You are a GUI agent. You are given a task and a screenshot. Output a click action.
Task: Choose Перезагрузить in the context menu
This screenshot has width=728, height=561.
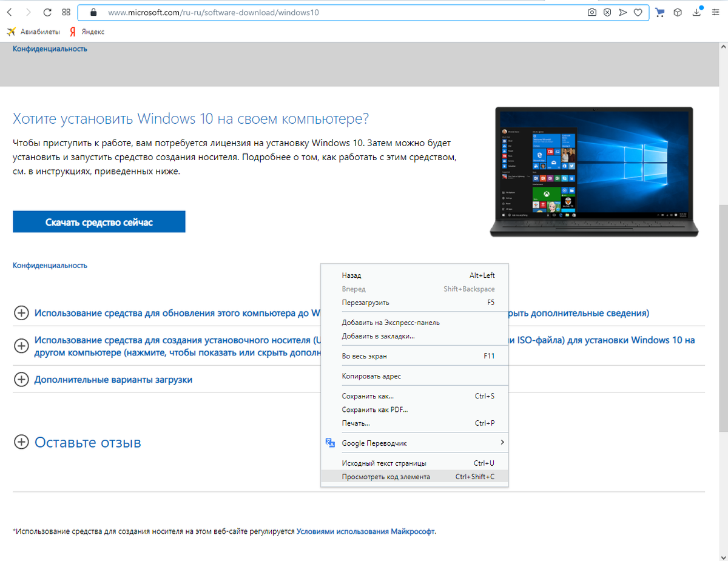pos(414,302)
